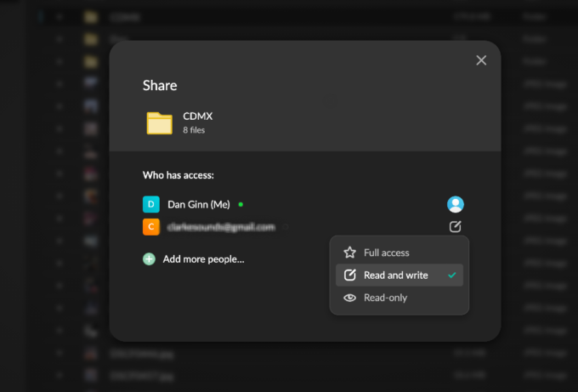Click the star icon next to Full access
The width and height of the screenshot is (578, 392).
point(349,253)
